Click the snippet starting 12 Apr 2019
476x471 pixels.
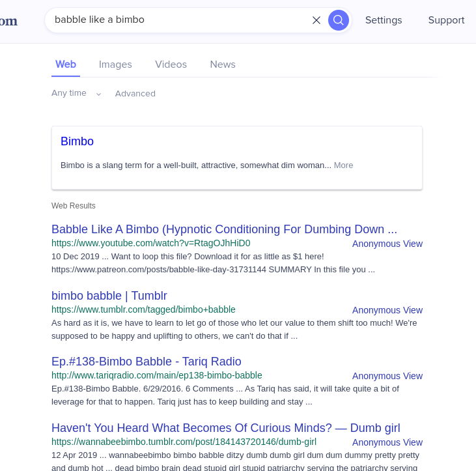(x=235, y=462)
